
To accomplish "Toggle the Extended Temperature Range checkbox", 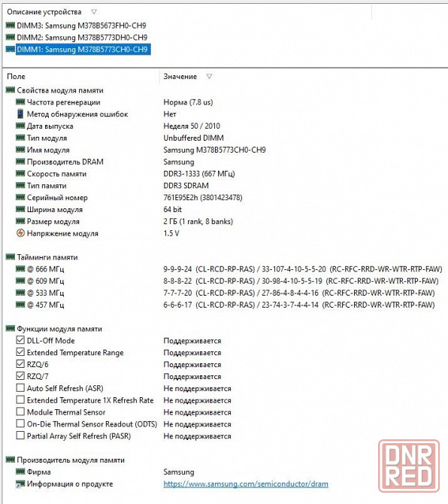I will coord(20,352).
